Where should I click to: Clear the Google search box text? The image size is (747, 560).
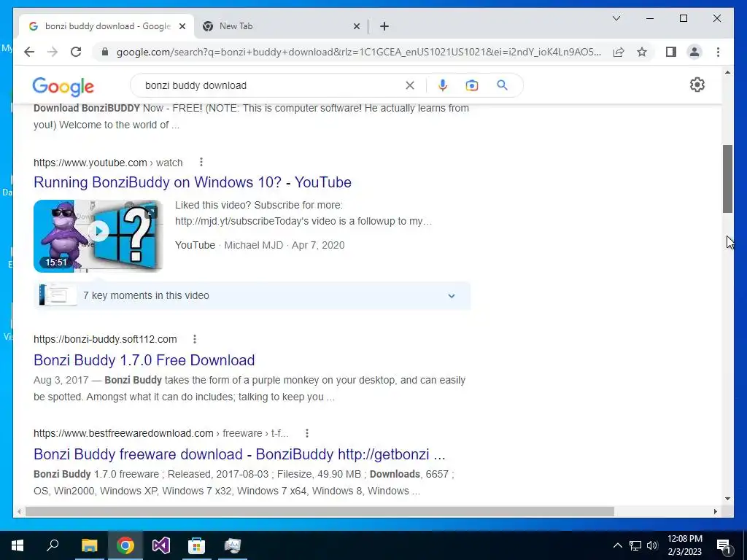pyautogui.click(x=410, y=85)
